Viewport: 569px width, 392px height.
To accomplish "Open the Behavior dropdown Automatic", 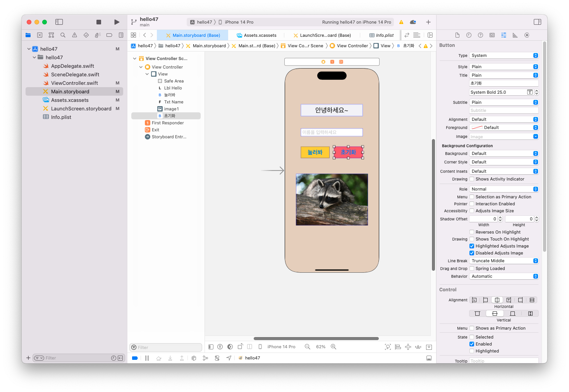I will (x=504, y=276).
